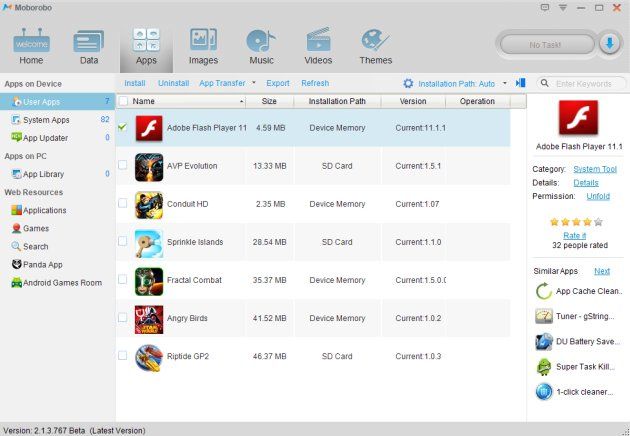
Task: Click the AVP Evolution app icon
Action: click(149, 167)
